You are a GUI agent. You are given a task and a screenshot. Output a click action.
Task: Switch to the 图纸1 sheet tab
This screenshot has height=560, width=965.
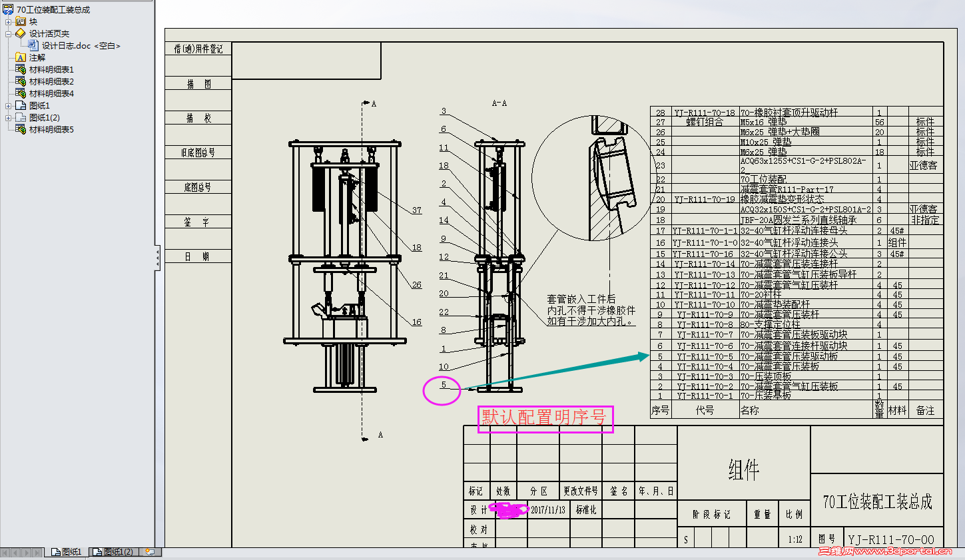[67, 552]
